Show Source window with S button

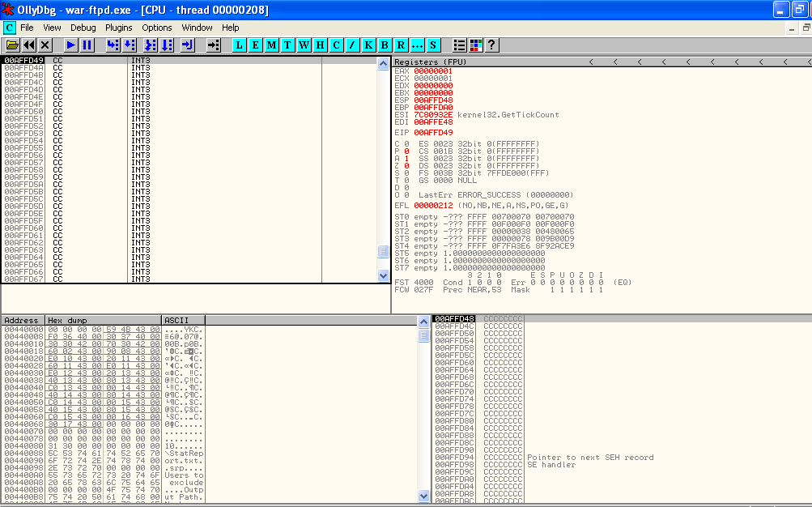(433, 45)
